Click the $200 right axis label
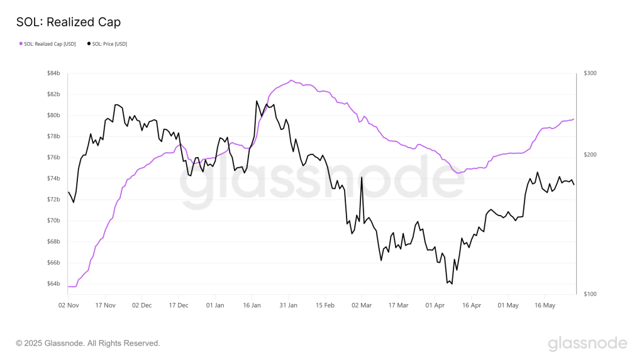Viewport: 644px width, 362px height. [x=590, y=155]
